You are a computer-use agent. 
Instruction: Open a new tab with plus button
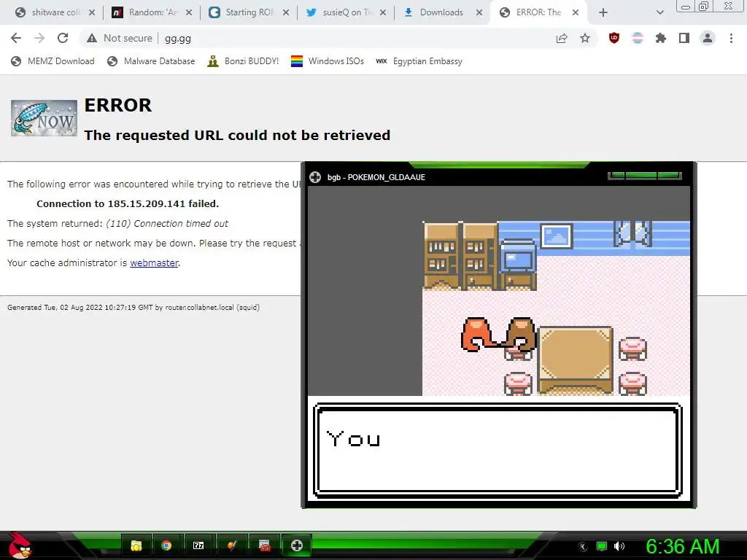[x=603, y=12]
